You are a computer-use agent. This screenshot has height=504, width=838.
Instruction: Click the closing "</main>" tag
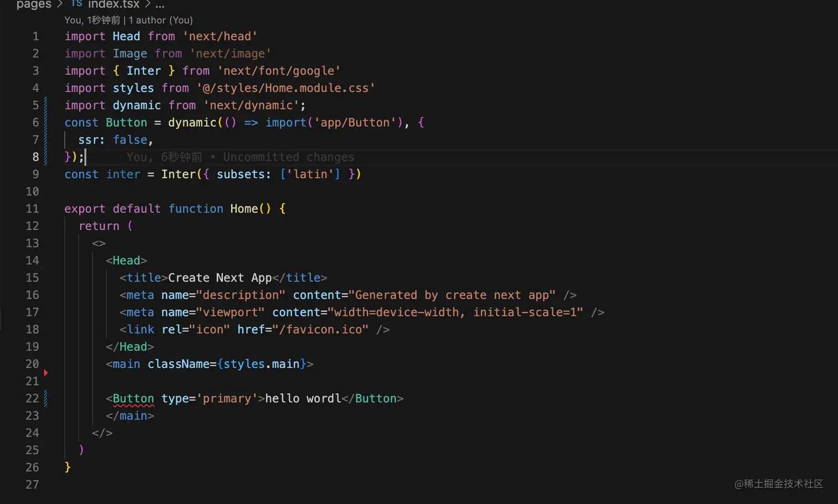130,416
